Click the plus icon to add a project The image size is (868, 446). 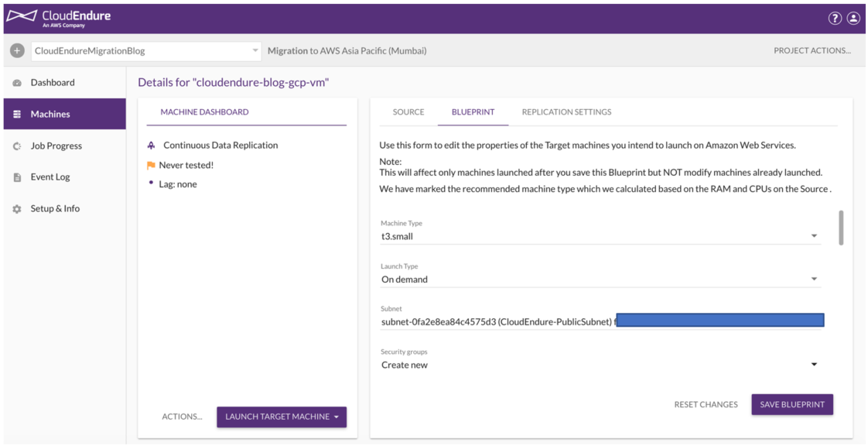pos(15,50)
